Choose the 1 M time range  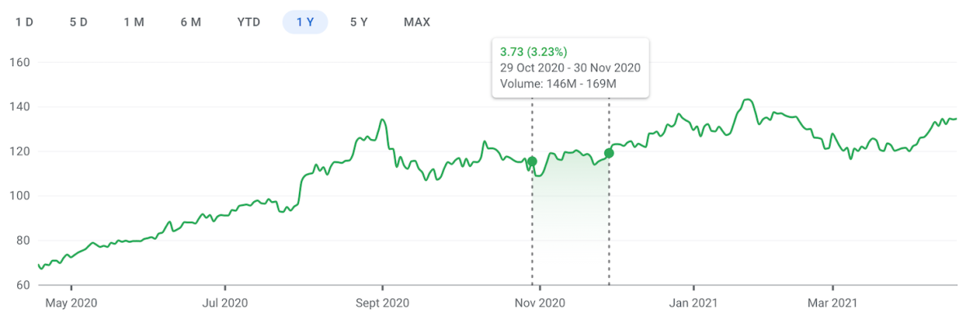coord(134,22)
